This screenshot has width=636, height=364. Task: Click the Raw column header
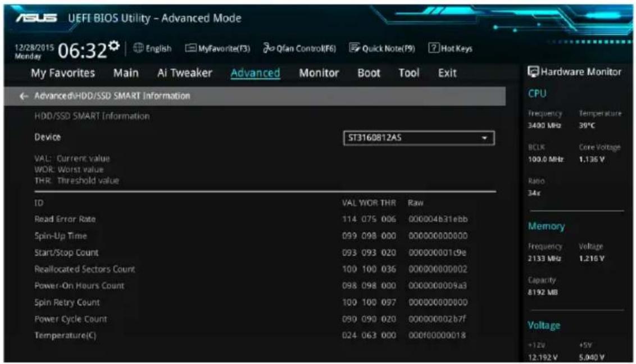(x=416, y=203)
